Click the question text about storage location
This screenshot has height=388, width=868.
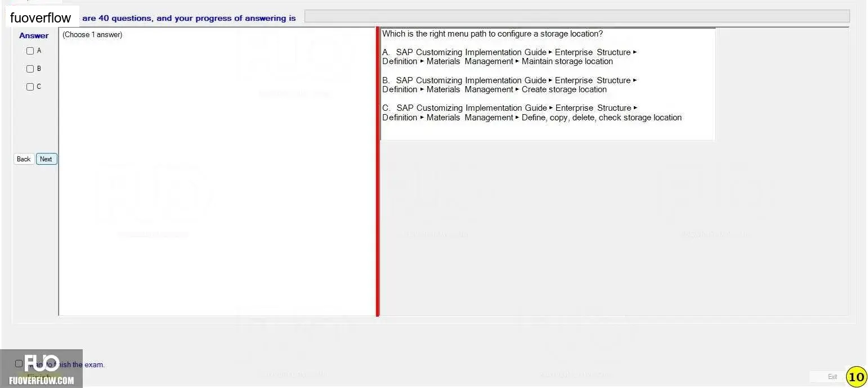pyautogui.click(x=493, y=34)
